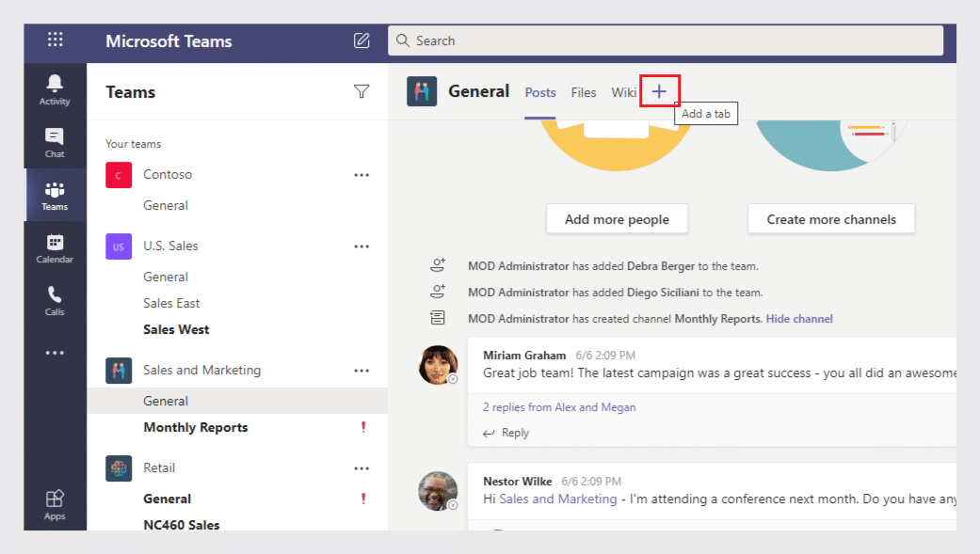The height and width of the screenshot is (554, 980).
Task: Click the Hide channel link
Action: coord(798,319)
